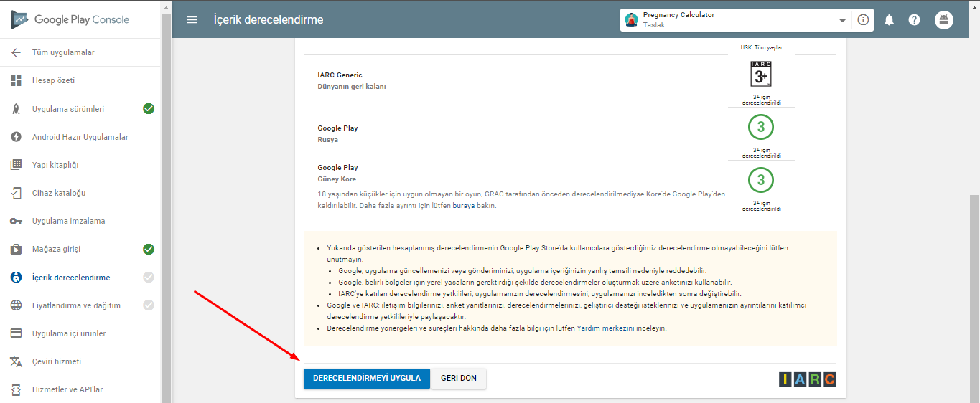
Task: Click the 'IARC Generic' heading text
Action: 340,75
